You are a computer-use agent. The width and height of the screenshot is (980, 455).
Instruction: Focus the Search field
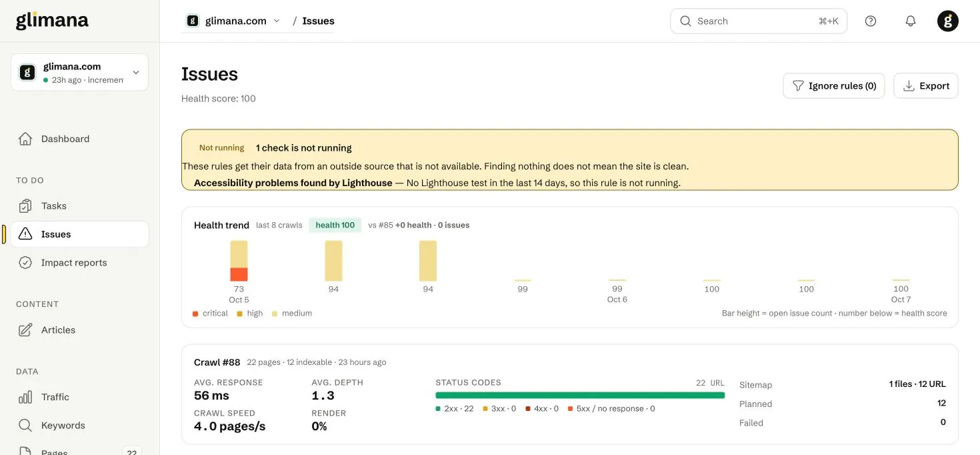coord(759,21)
